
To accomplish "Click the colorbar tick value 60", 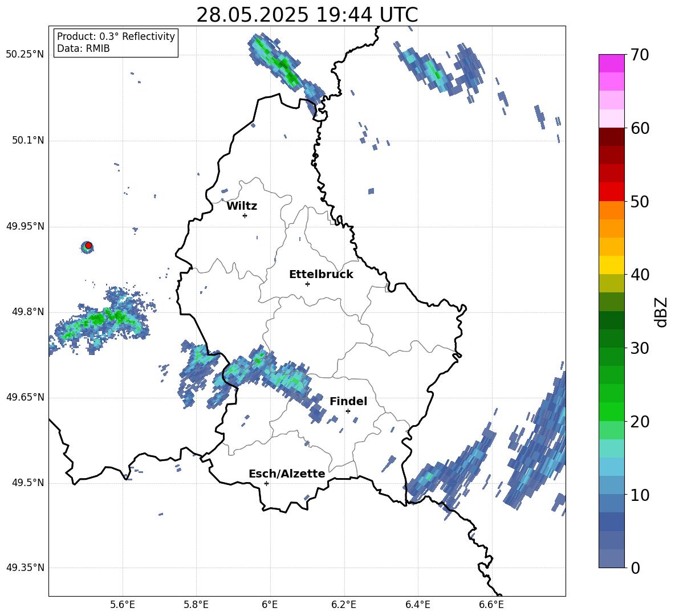I will tap(640, 128).
